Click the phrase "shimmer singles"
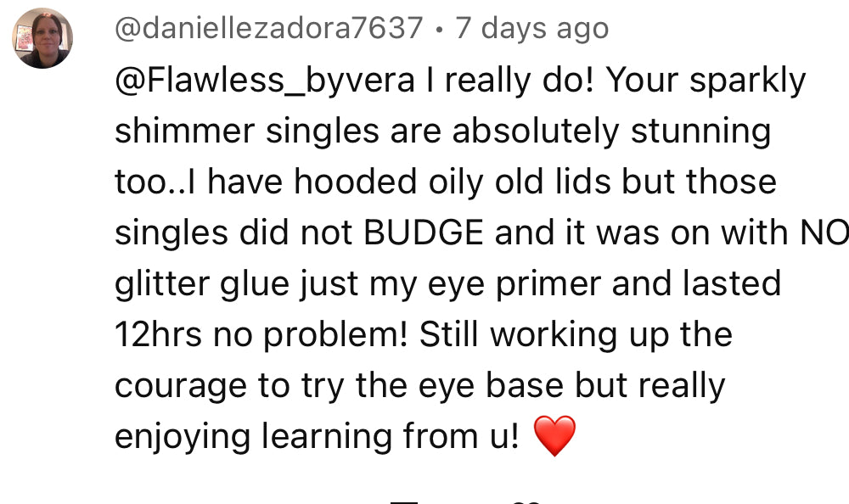The image size is (849, 504). pos(248,132)
